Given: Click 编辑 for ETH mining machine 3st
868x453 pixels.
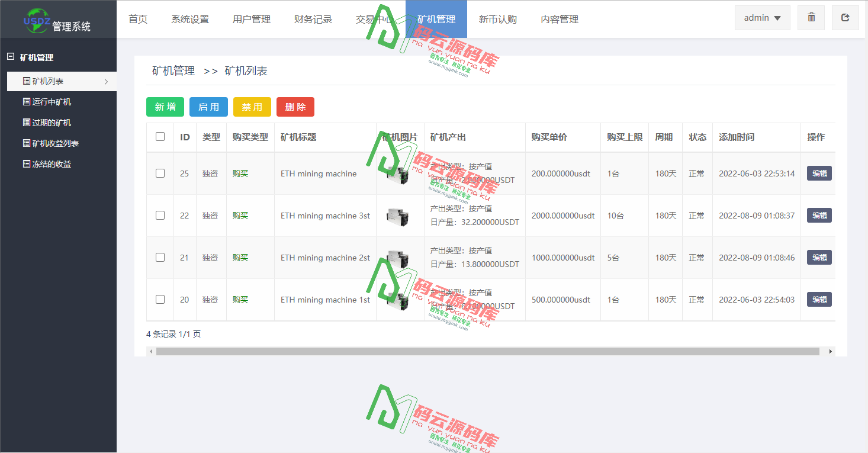Looking at the screenshot, I should point(819,215).
